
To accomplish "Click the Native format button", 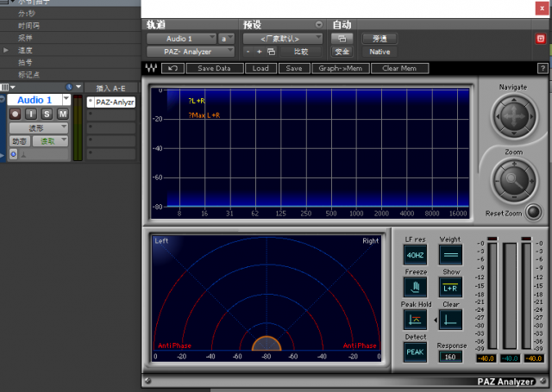I will click(379, 52).
